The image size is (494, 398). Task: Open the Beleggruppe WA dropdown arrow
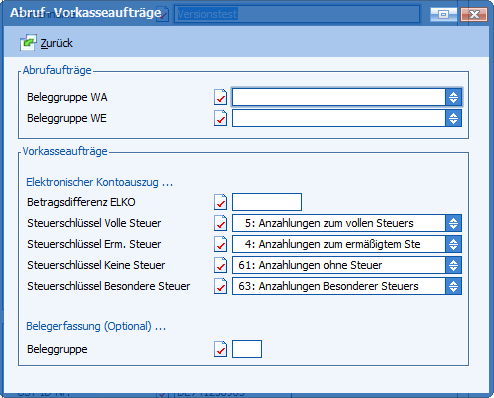coord(453,97)
